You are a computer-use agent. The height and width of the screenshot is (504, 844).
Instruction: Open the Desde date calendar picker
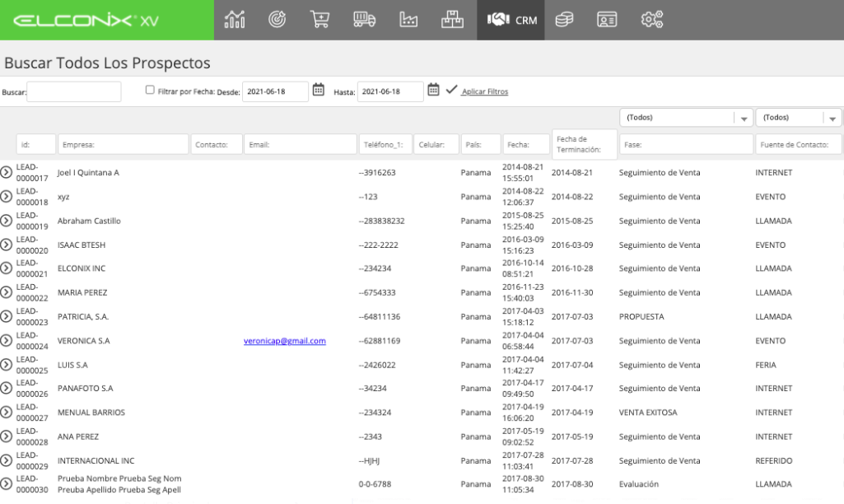[x=319, y=90]
